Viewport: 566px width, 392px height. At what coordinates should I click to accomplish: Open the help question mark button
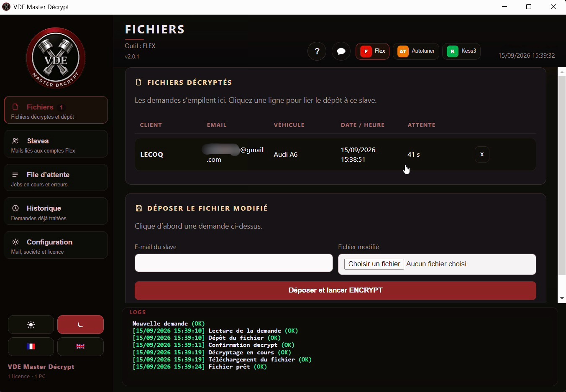pos(317,51)
